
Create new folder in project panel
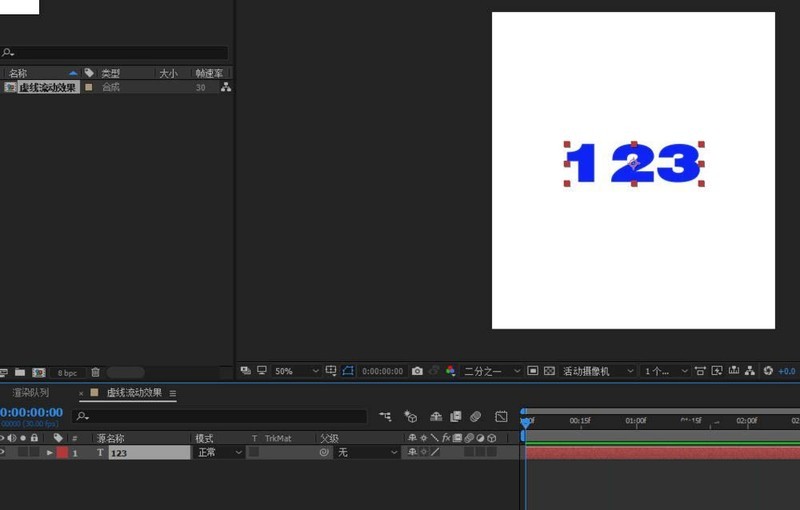click(x=21, y=372)
